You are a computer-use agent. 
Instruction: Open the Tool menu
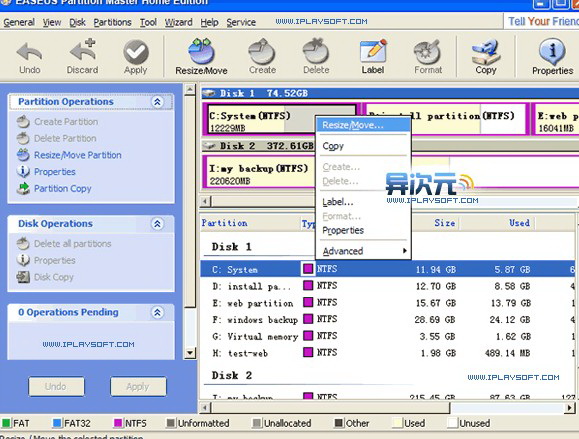pos(148,23)
